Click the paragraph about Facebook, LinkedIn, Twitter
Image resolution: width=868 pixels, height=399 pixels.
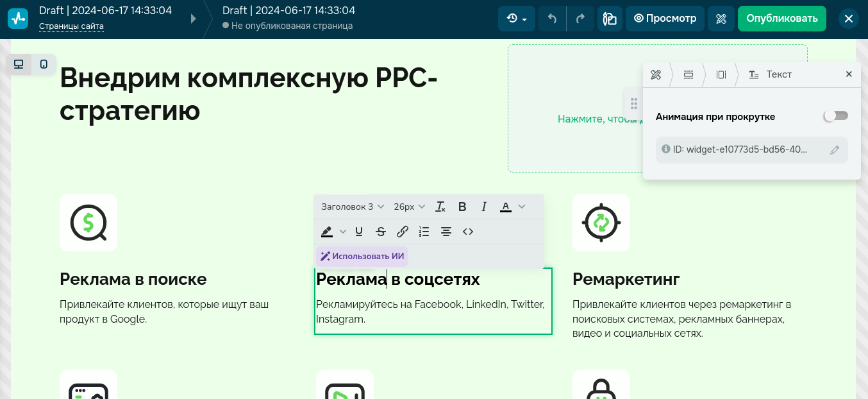point(430,312)
